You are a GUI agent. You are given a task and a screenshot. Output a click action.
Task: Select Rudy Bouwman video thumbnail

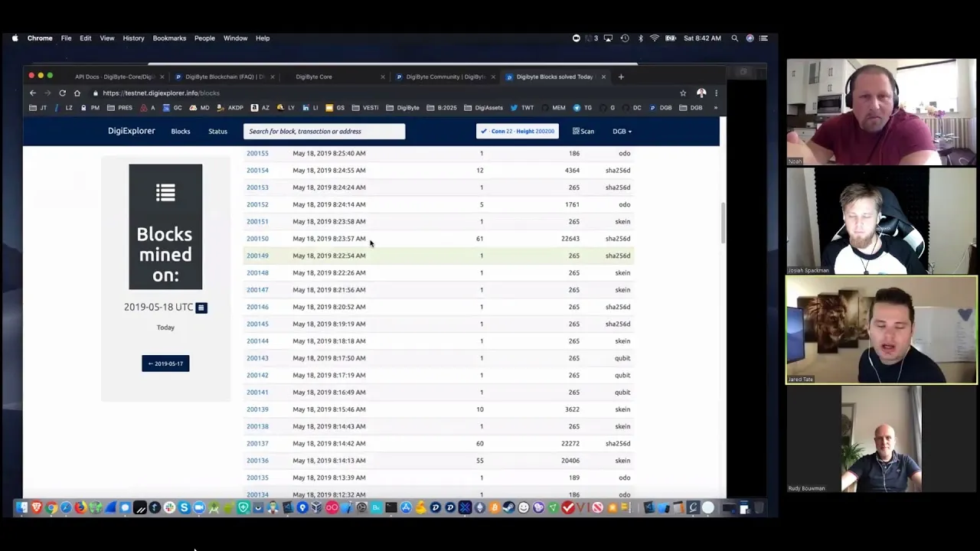coord(881,439)
